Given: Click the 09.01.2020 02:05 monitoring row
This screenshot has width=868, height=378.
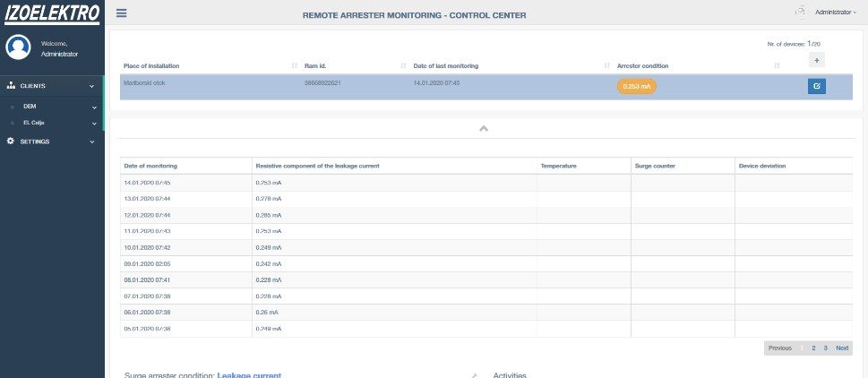Looking at the screenshot, I should click(x=486, y=263).
